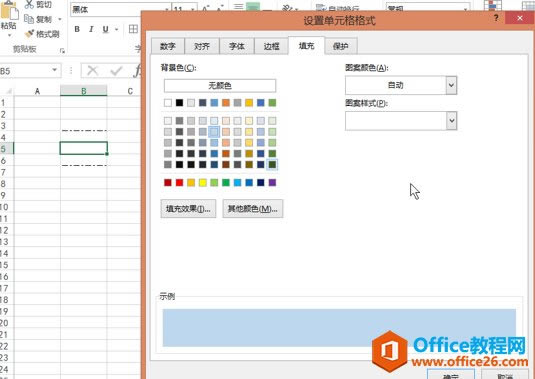
Task: Select column C header
Action: pyautogui.click(x=130, y=91)
